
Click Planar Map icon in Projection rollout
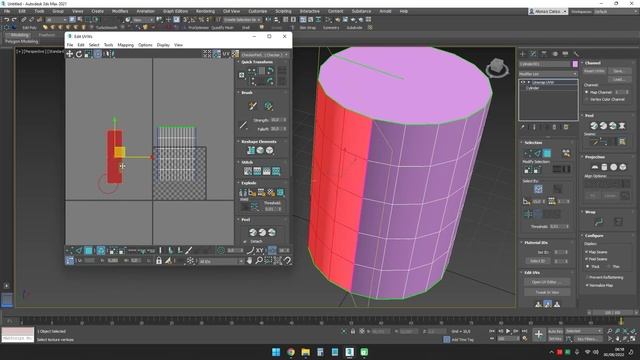click(x=595, y=167)
